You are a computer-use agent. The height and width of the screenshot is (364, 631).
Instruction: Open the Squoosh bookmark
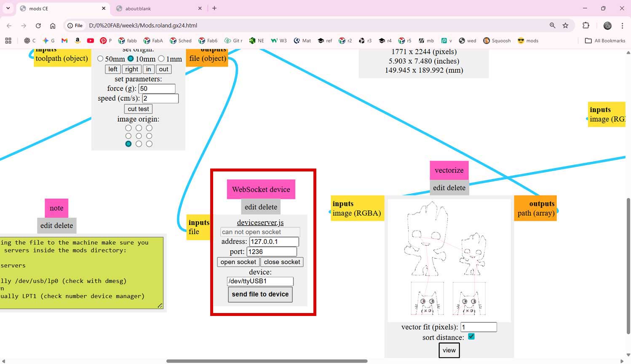(x=497, y=41)
